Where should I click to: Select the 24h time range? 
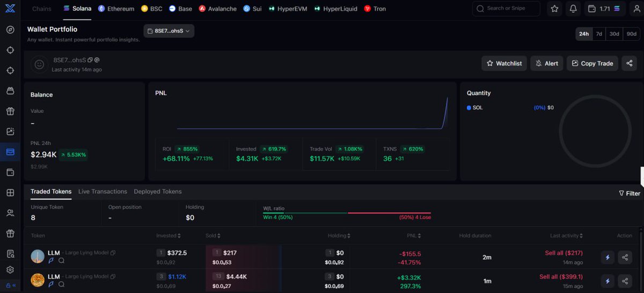click(583, 34)
